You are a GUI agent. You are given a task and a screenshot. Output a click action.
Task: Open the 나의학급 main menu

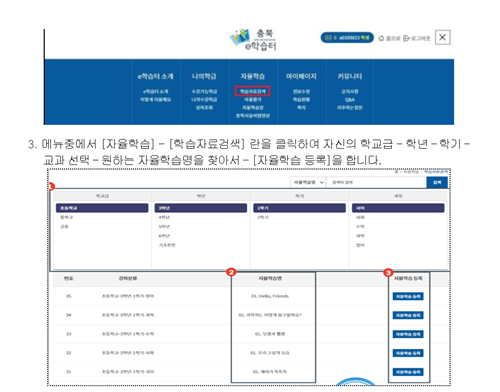pos(204,76)
